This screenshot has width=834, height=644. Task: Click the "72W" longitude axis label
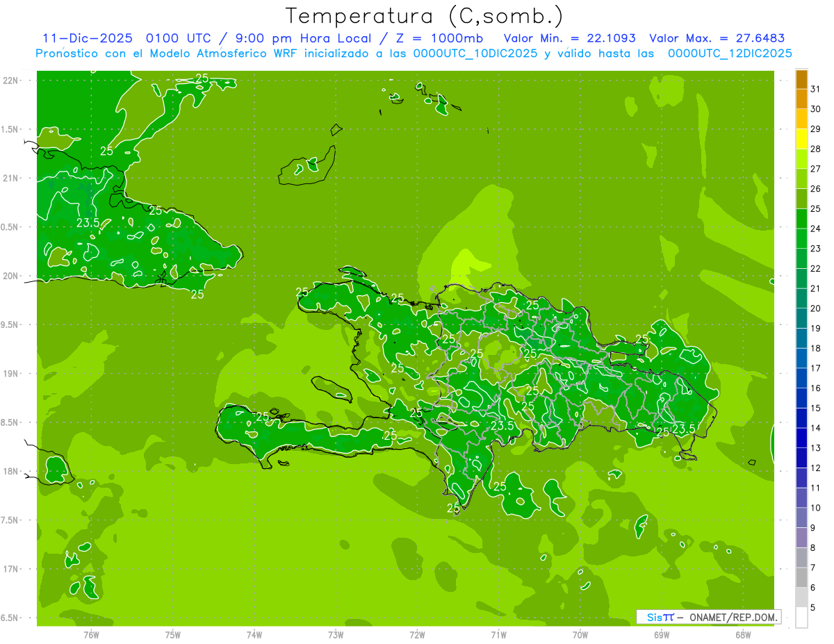[417, 635]
